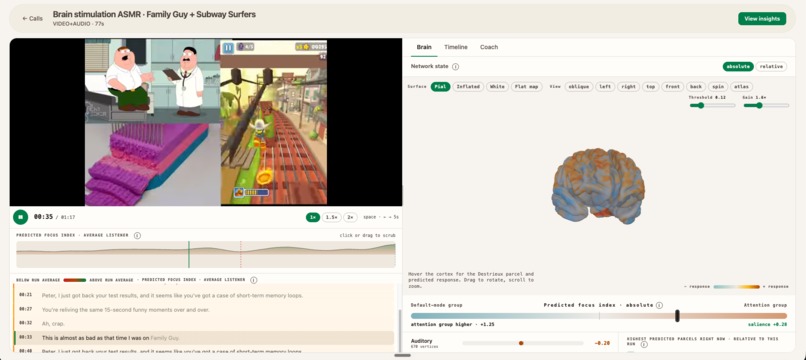This screenshot has width=806, height=360.
Task: Set playback speed to 2x
Action: coord(351,217)
